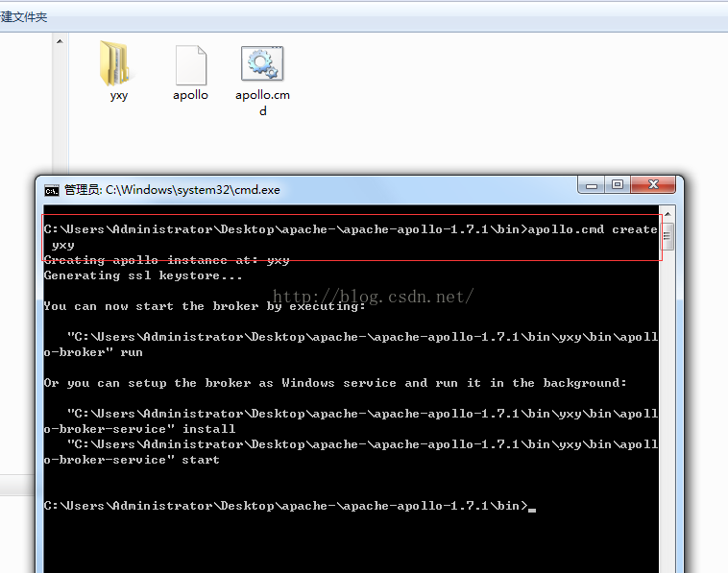Click 'You can now start the broker' line
The height and width of the screenshot is (573, 728).
tap(205, 306)
